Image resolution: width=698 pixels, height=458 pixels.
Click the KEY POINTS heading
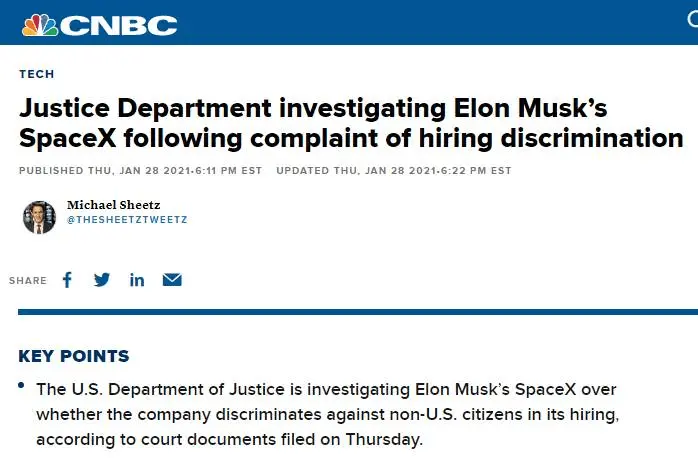point(74,356)
